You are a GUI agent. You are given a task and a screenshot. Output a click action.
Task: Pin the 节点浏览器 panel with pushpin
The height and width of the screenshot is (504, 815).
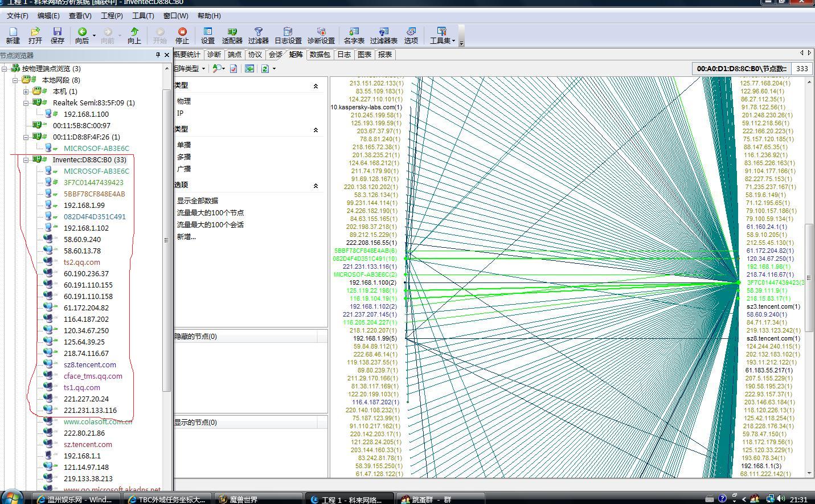tap(158, 55)
